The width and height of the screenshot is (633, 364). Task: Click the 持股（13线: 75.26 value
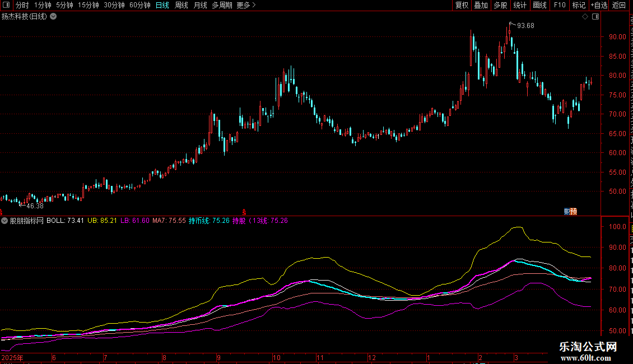(260, 221)
